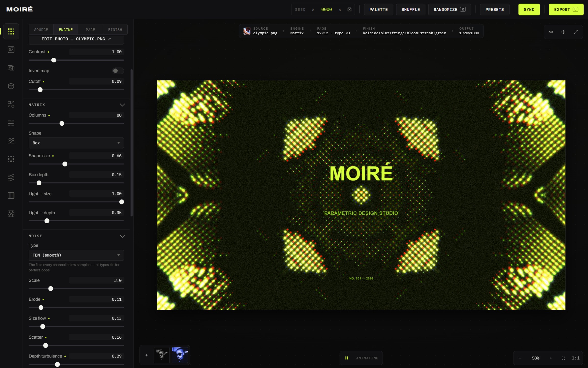This screenshot has height=368, width=588.
Task: Click the RANDOMIZE button
Action: point(450,10)
